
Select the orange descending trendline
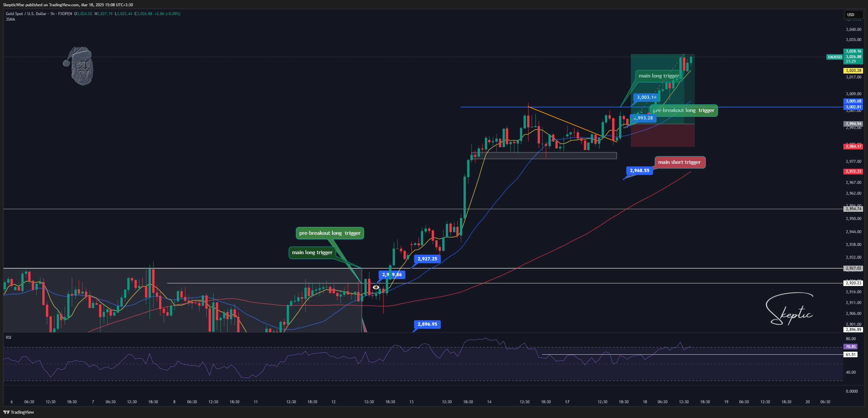click(572, 124)
